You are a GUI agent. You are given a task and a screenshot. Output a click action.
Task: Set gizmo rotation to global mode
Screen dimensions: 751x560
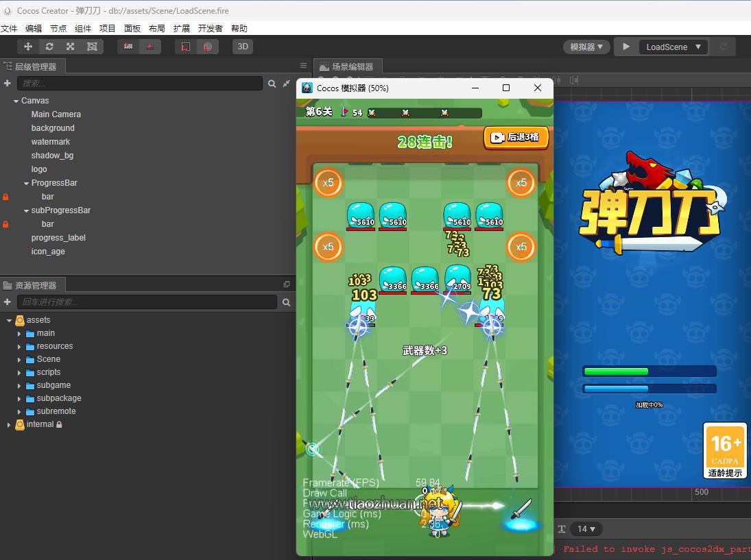point(207,47)
